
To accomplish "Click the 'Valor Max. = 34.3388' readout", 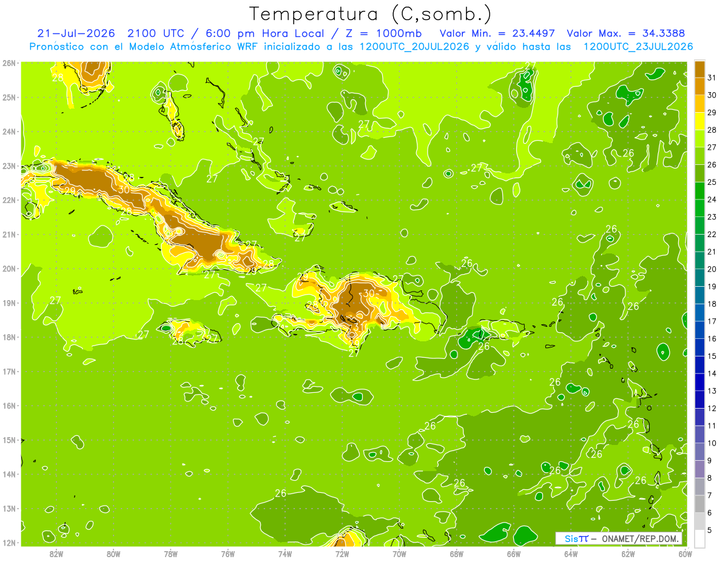I will (629, 33).
